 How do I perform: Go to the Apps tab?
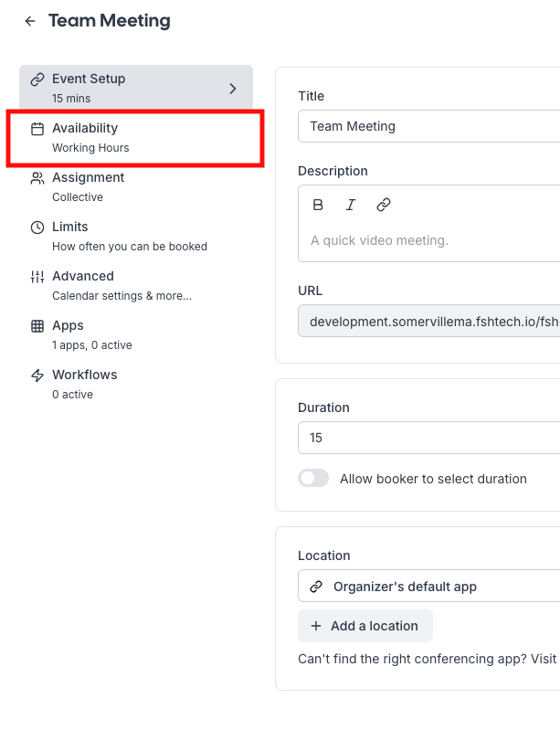point(68,333)
